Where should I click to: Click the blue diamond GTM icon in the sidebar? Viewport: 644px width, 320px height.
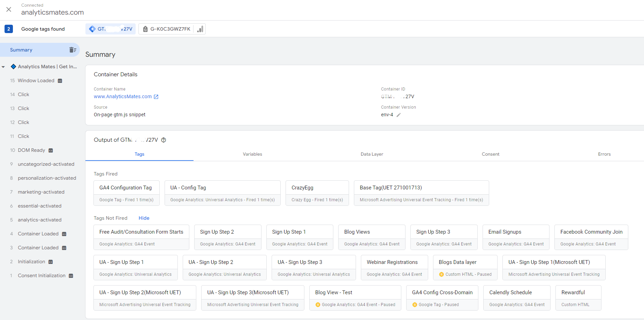coord(13,67)
